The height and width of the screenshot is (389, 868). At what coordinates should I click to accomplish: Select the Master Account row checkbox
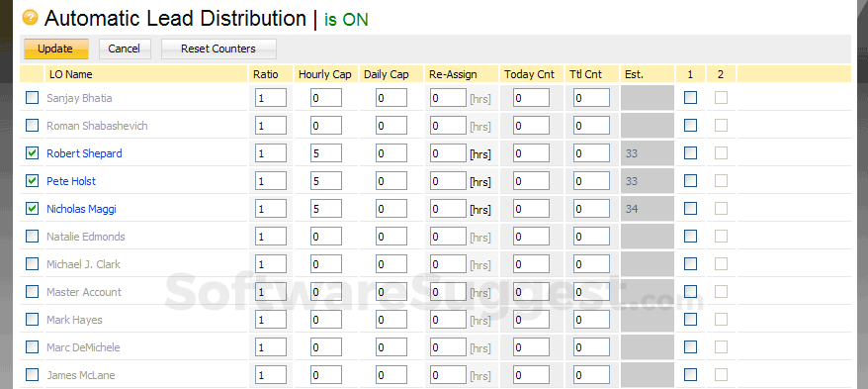click(32, 292)
